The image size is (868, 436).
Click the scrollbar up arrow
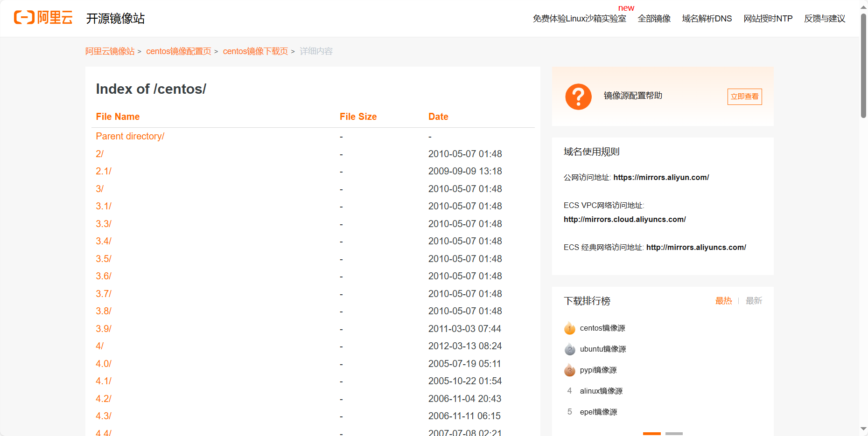(x=864, y=7)
